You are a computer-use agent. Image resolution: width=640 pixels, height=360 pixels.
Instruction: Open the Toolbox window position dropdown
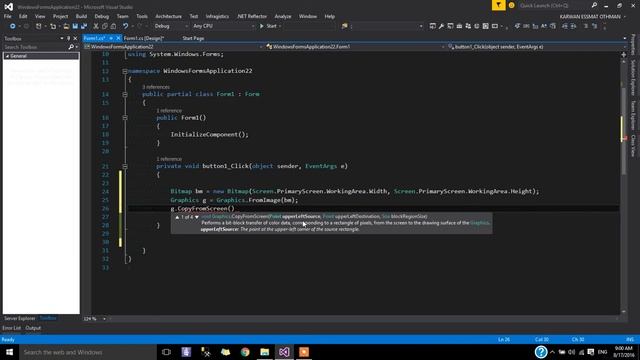pyautogui.click(x=62, y=38)
